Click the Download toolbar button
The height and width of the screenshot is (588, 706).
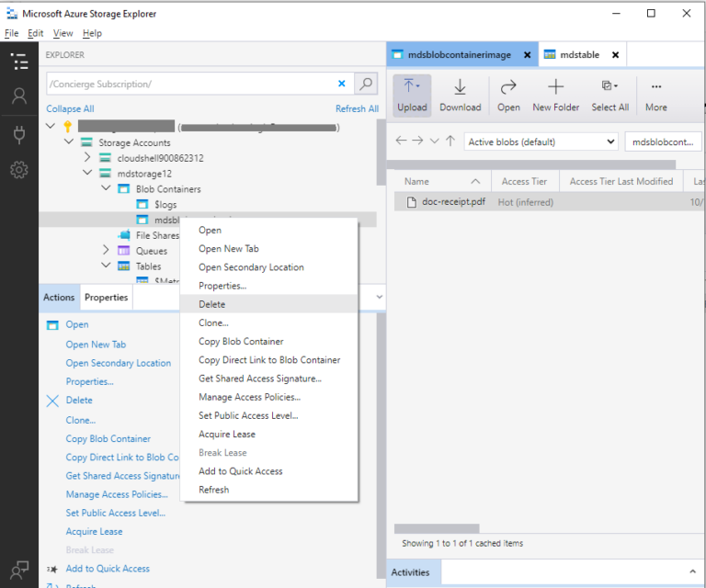click(461, 96)
